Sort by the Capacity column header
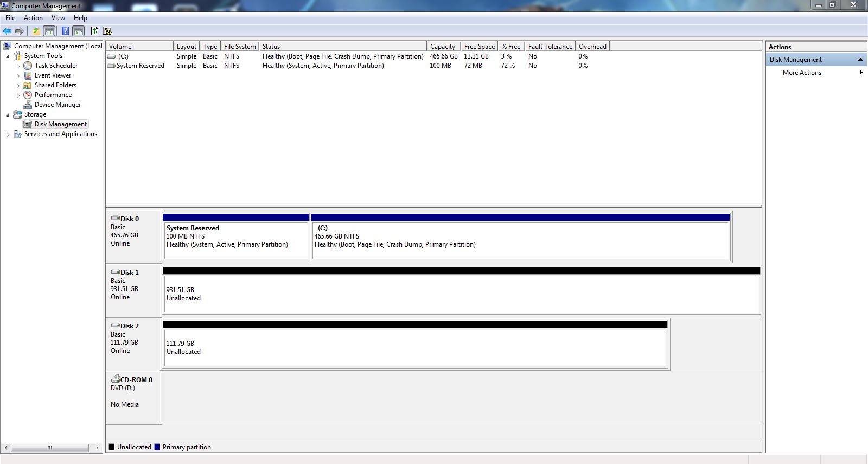Image resolution: width=868 pixels, height=464 pixels. tap(444, 47)
